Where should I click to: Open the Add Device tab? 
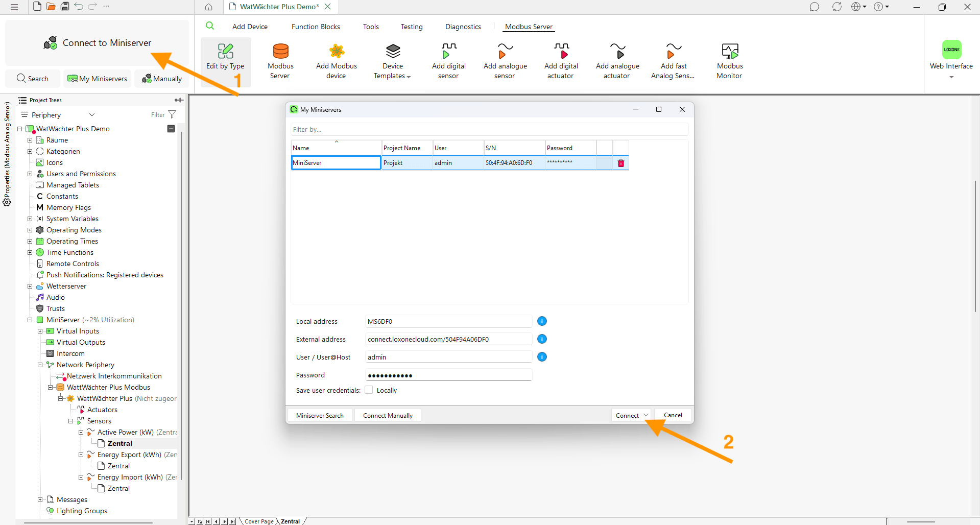(x=250, y=27)
